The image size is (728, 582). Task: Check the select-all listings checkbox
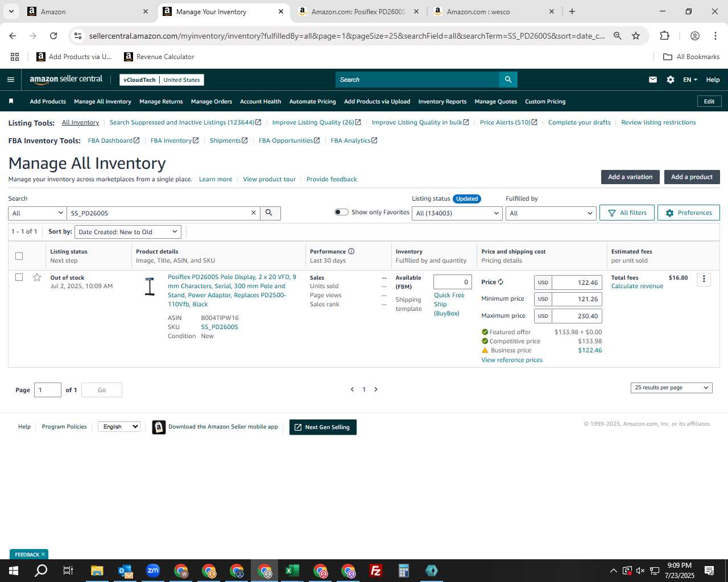(19, 256)
